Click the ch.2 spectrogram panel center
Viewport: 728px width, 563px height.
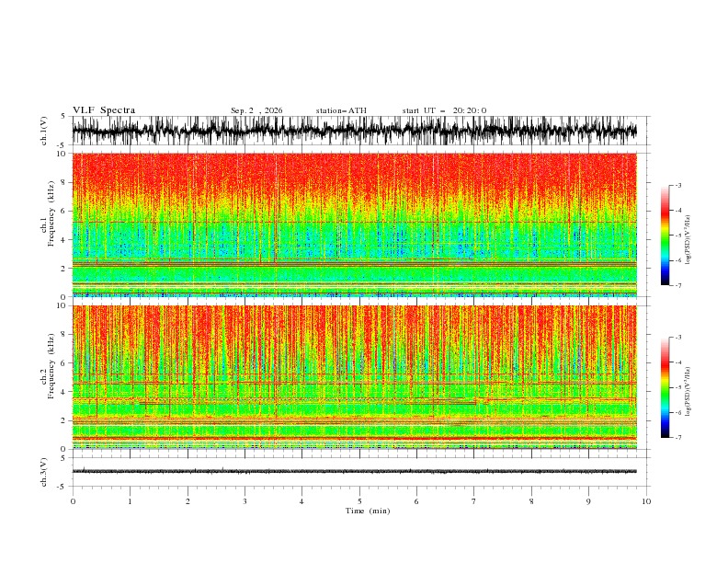[354, 377]
